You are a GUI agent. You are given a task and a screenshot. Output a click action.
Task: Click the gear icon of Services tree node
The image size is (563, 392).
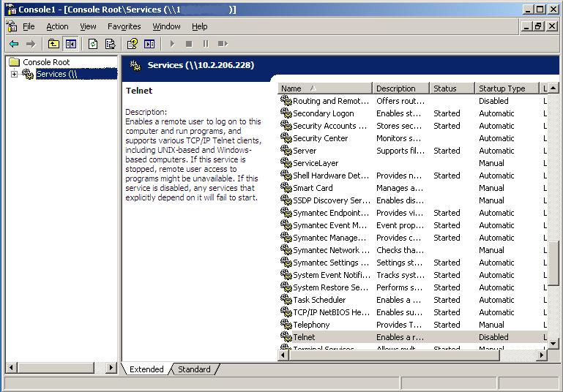28,74
